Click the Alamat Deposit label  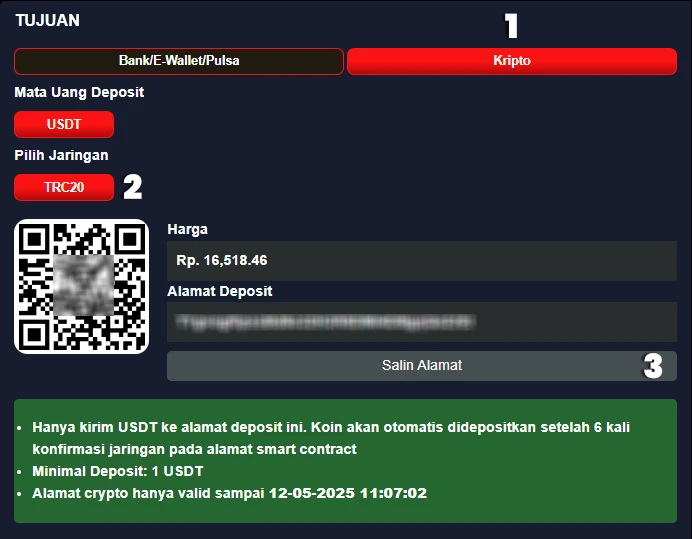220,291
